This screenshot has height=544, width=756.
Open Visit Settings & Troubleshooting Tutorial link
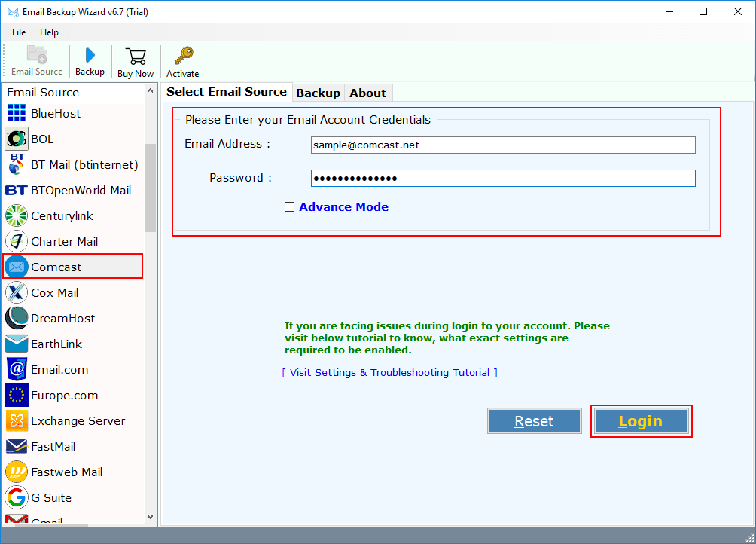(389, 372)
